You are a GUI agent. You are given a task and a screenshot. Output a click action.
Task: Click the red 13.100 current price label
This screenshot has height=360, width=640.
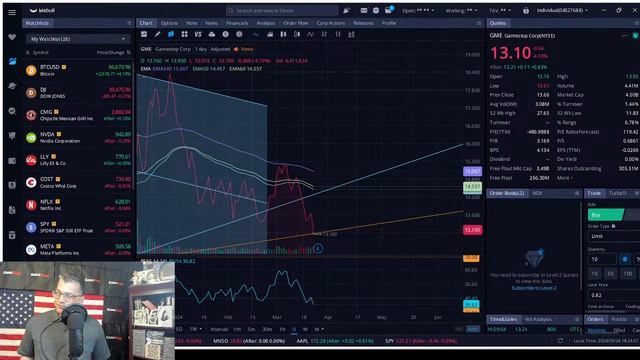click(472, 230)
